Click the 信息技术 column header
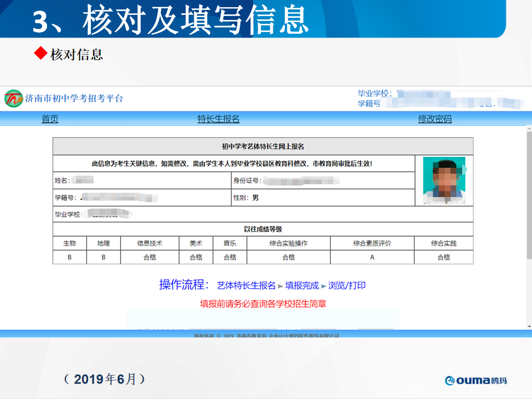Viewport: 532px width, 399px height. [x=150, y=243]
